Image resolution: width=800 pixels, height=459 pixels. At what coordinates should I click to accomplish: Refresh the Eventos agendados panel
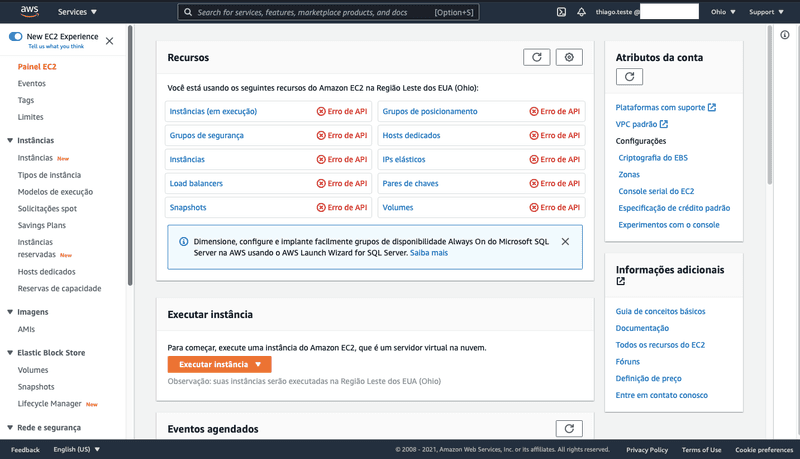tap(569, 428)
